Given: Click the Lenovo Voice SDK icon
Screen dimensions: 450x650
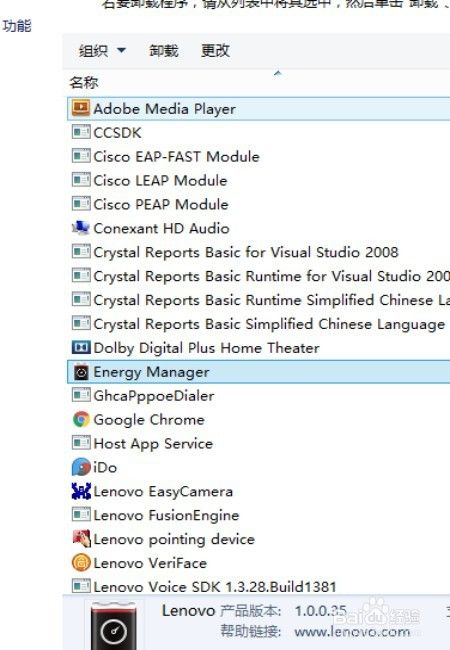Looking at the screenshot, I should (81, 586).
